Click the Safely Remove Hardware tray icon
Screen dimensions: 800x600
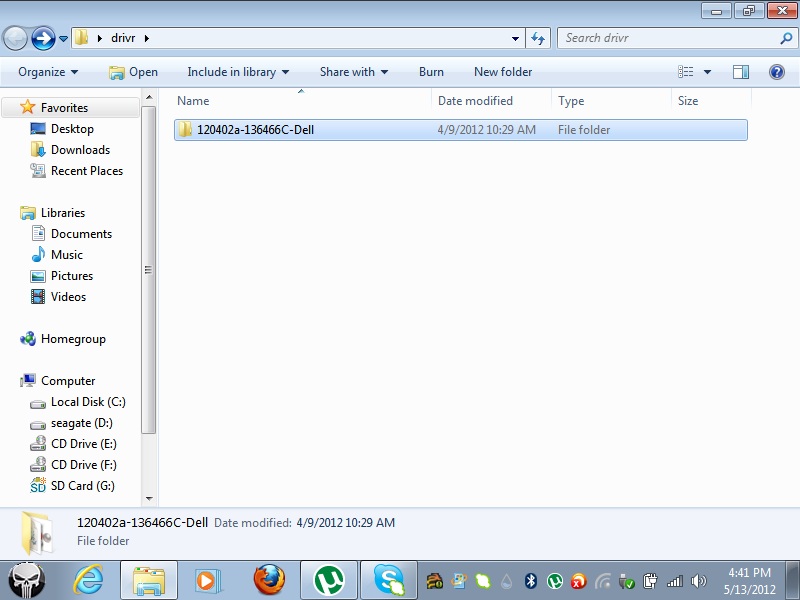tap(627, 581)
